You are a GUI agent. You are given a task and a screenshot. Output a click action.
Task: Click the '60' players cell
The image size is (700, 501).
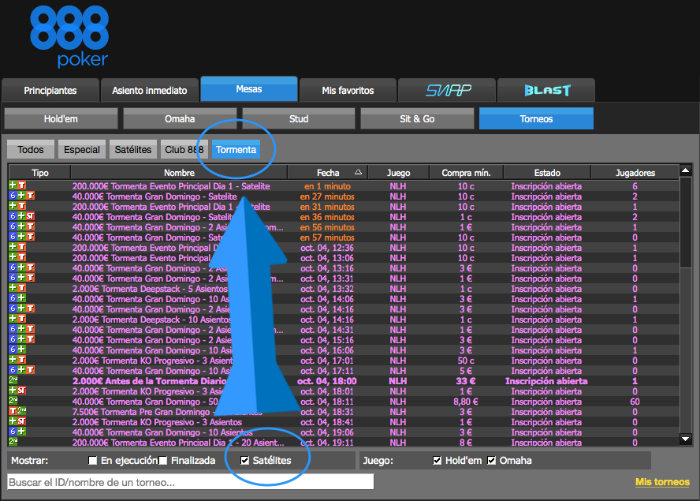tap(635, 401)
